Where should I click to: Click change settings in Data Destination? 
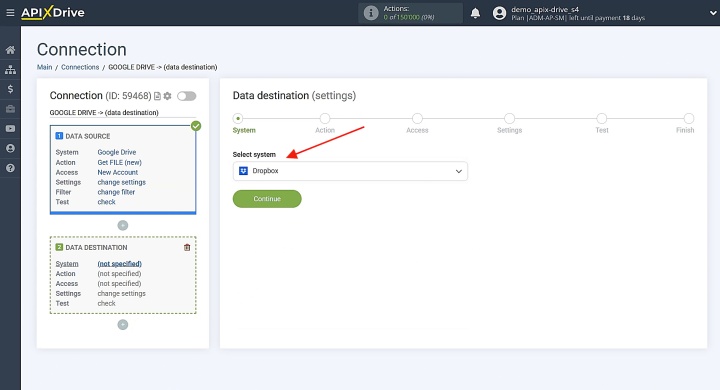(121, 294)
